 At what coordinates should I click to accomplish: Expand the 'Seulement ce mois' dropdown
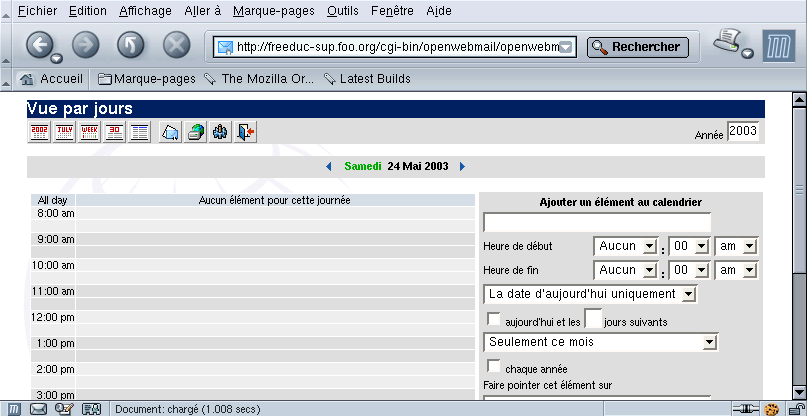tap(601, 343)
